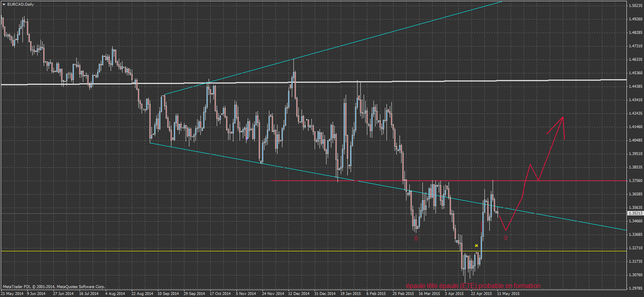Click the 21 May 2014 date on time axis
This screenshot has width=644, height=297.
point(12,293)
